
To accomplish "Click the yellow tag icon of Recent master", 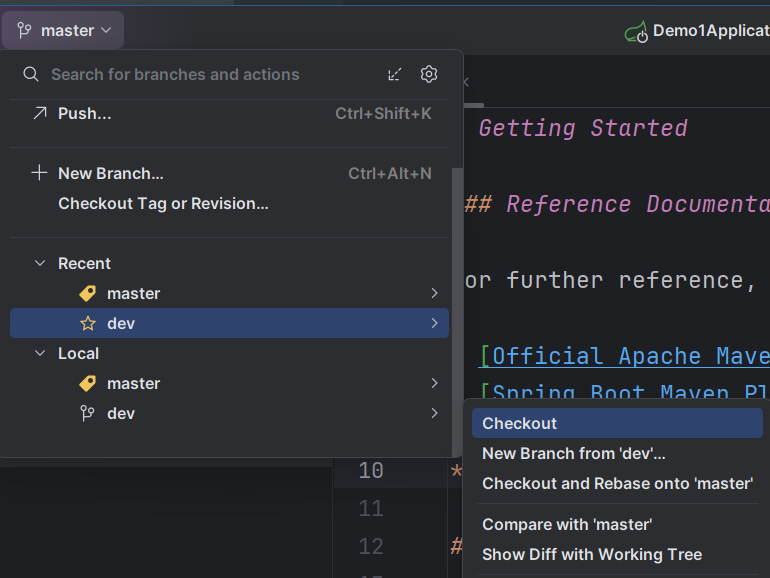I will click(88, 294).
